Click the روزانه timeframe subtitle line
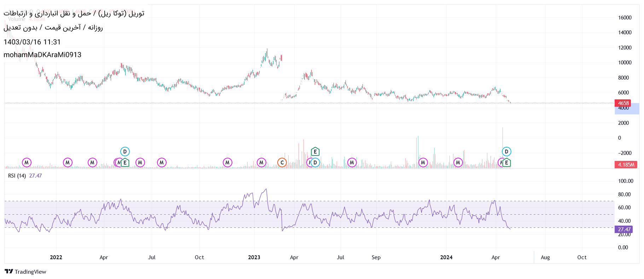644x279 pixels. point(53,28)
